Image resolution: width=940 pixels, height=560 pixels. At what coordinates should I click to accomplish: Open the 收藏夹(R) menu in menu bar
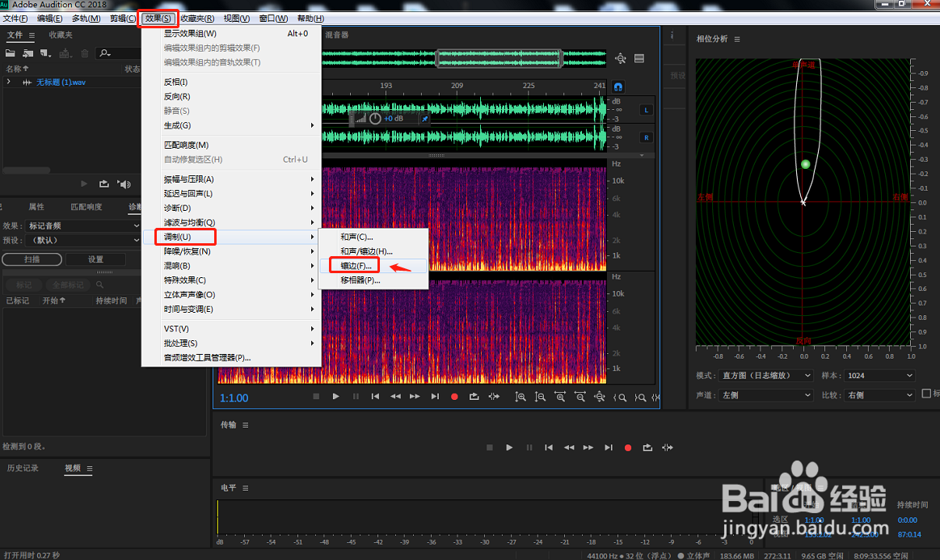197,18
